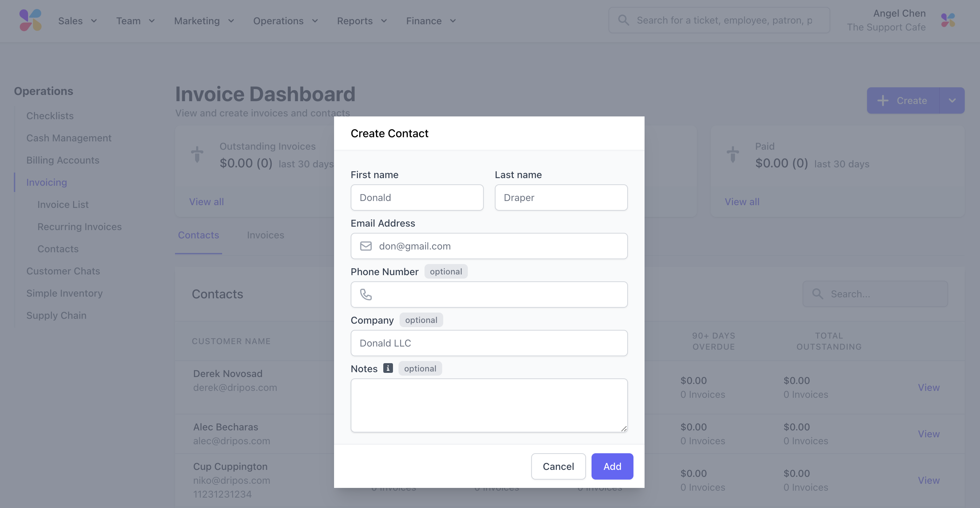Open Contacts under Invoicing in the sidebar
This screenshot has height=508, width=980.
58,249
